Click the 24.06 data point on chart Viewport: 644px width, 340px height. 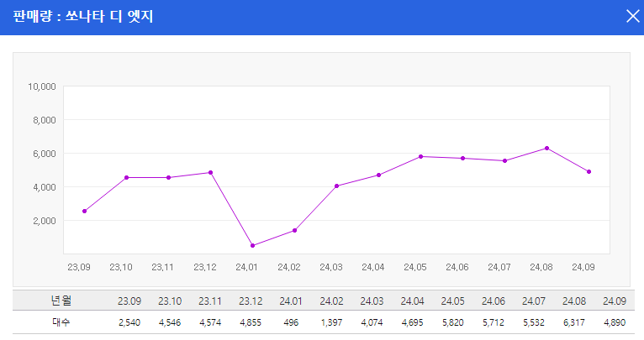tap(463, 159)
